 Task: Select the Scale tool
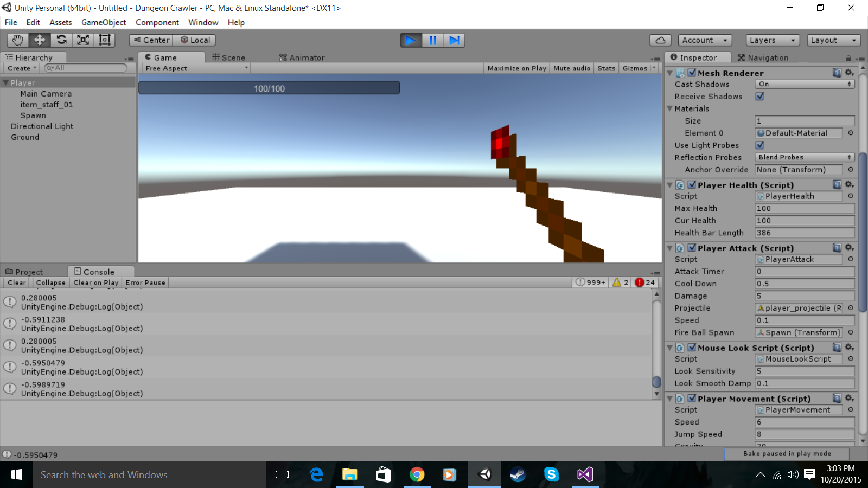point(83,40)
